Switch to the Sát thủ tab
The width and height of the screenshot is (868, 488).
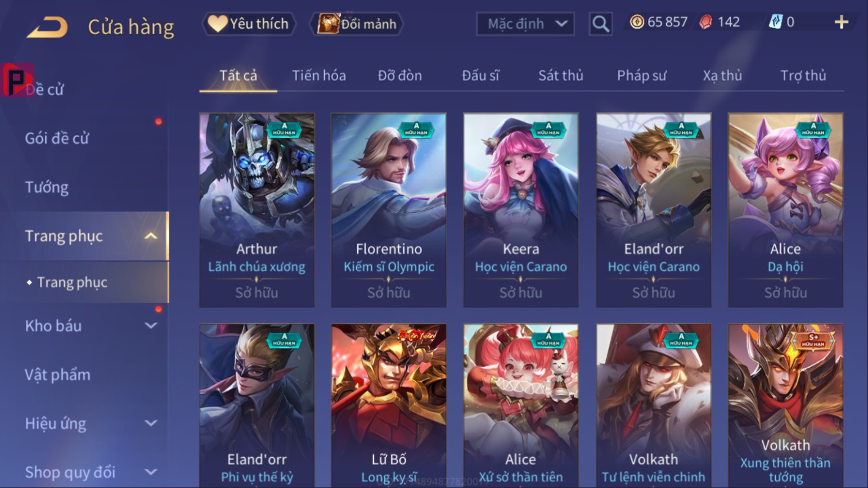560,75
